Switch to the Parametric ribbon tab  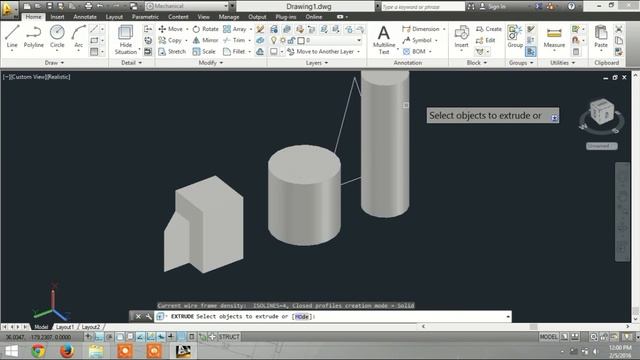click(x=145, y=17)
